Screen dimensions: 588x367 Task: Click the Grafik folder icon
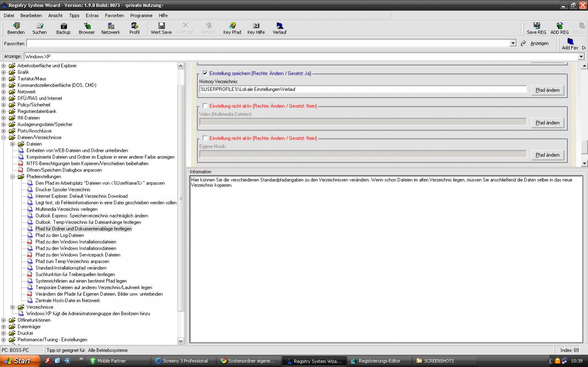[12, 72]
